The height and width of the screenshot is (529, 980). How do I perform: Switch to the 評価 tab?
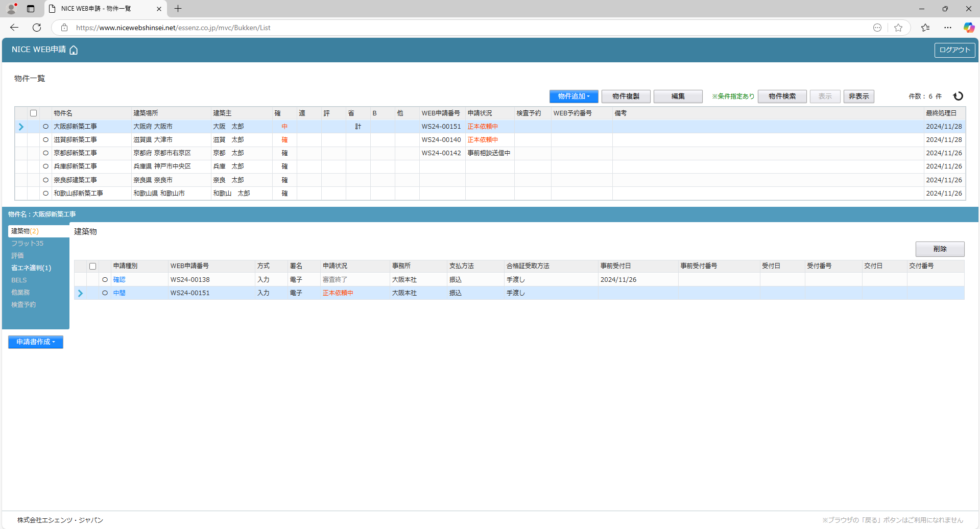click(x=17, y=256)
